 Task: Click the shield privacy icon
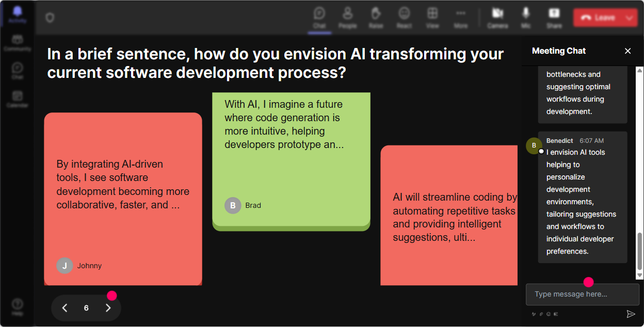click(x=50, y=18)
